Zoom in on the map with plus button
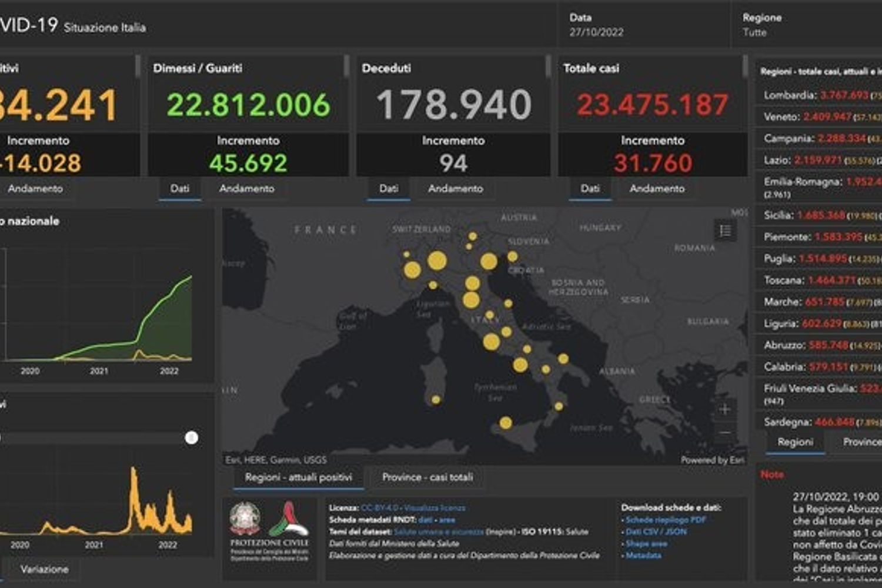The height and width of the screenshot is (588, 882). click(x=725, y=409)
